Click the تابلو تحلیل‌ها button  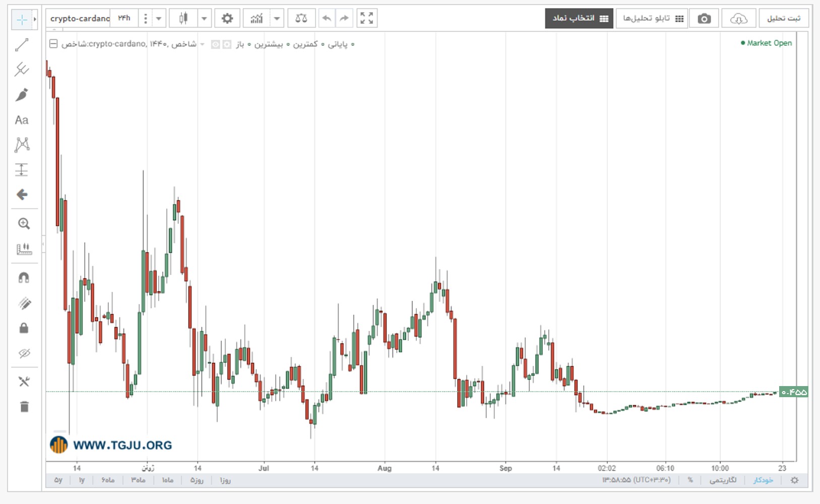coord(652,19)
